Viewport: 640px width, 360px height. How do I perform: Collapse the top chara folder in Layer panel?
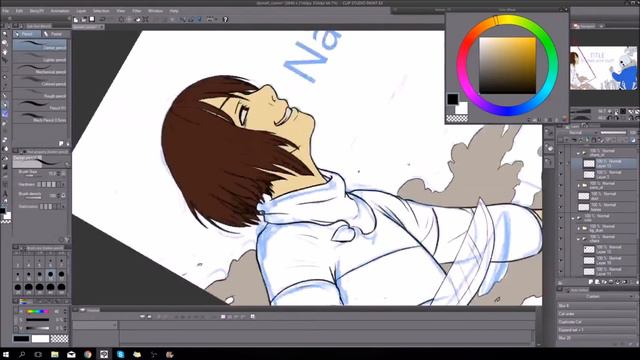578,153
